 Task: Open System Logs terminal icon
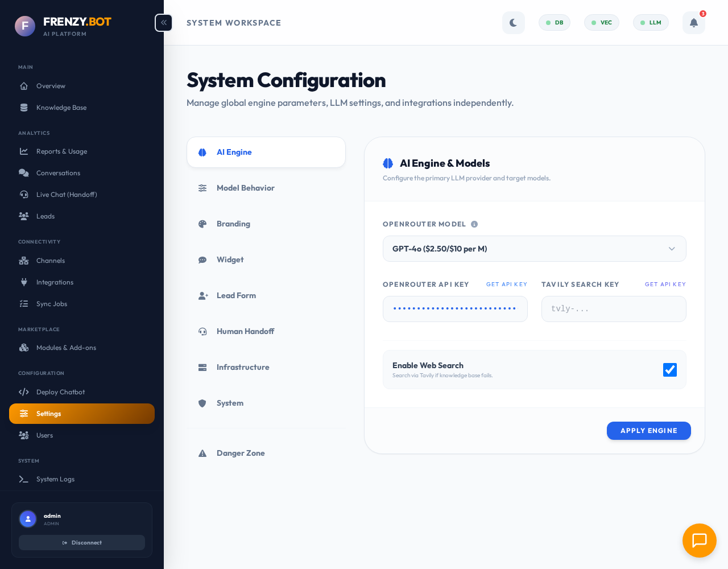pos(23,479)
